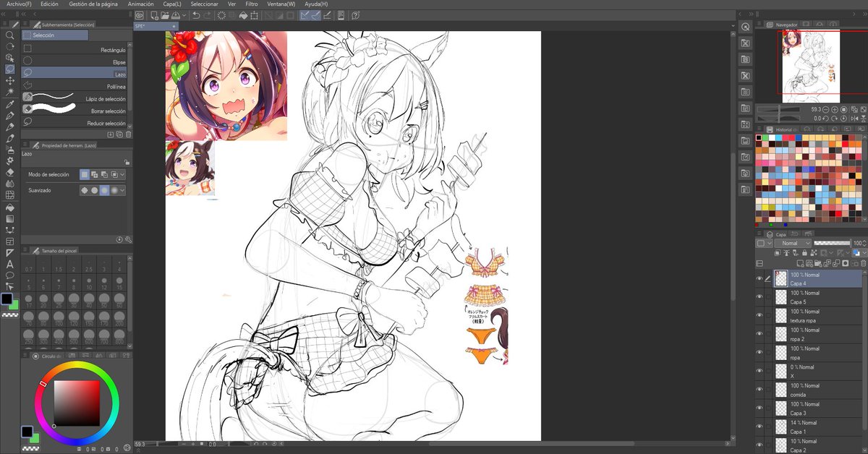Select the Zoom magnifier tool
This screenshot has width=868, height=454.
tap(9, 35)
